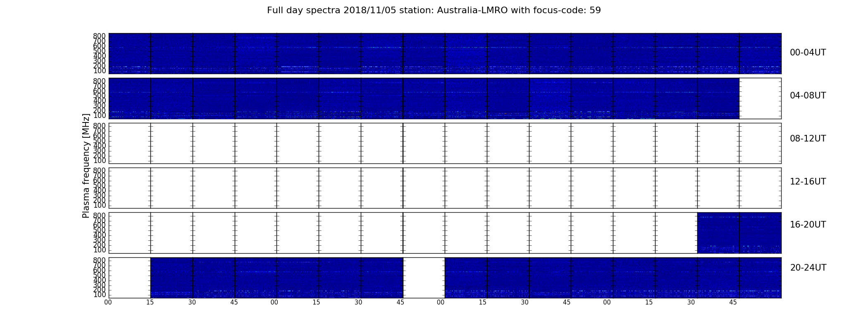
Task: Click the "16-20UT" panel label
Action: tap(808, 225)
